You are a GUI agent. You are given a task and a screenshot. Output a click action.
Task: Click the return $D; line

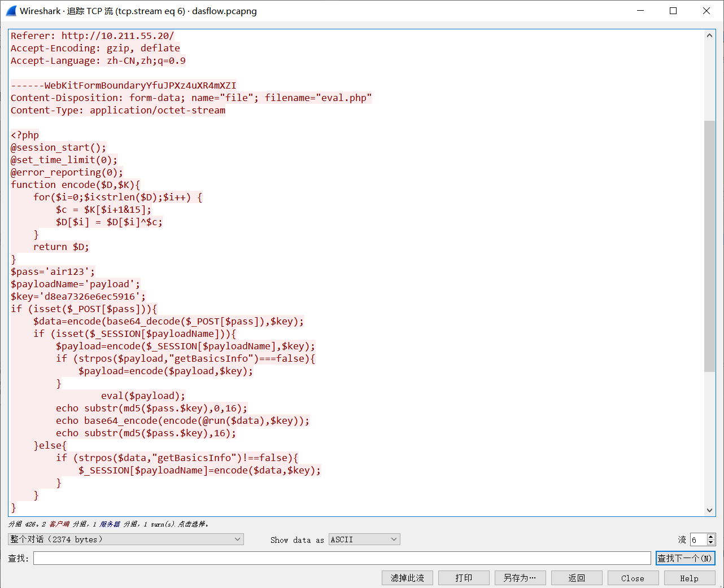point(62,247)
